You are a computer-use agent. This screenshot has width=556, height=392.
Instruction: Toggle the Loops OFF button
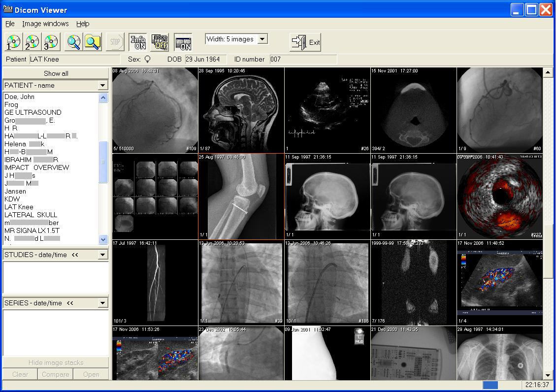(x=160, y=42)
